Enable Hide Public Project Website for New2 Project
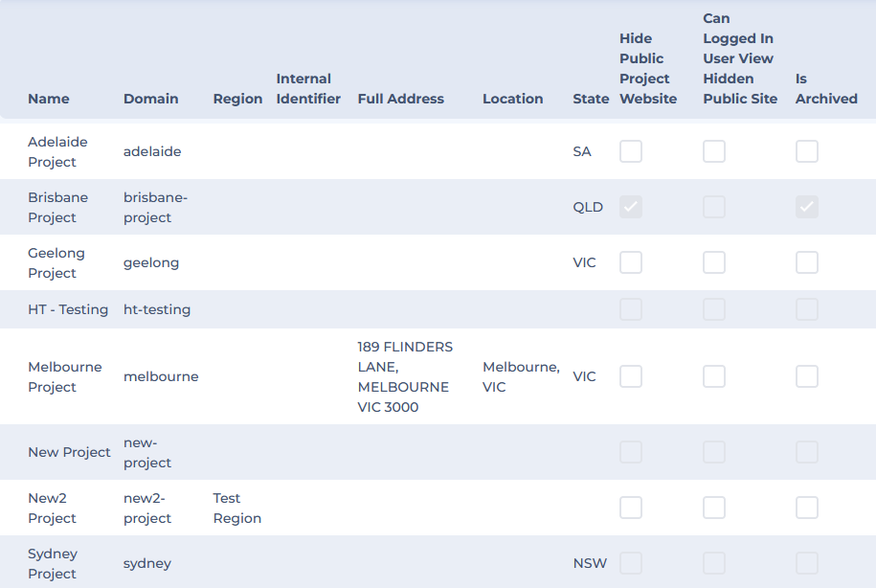876x588 pixels. (630, 508)
